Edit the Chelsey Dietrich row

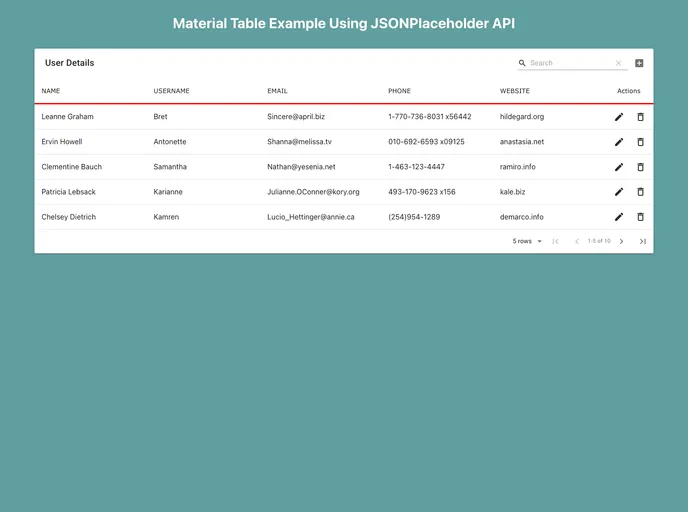(x=619, y=217)
